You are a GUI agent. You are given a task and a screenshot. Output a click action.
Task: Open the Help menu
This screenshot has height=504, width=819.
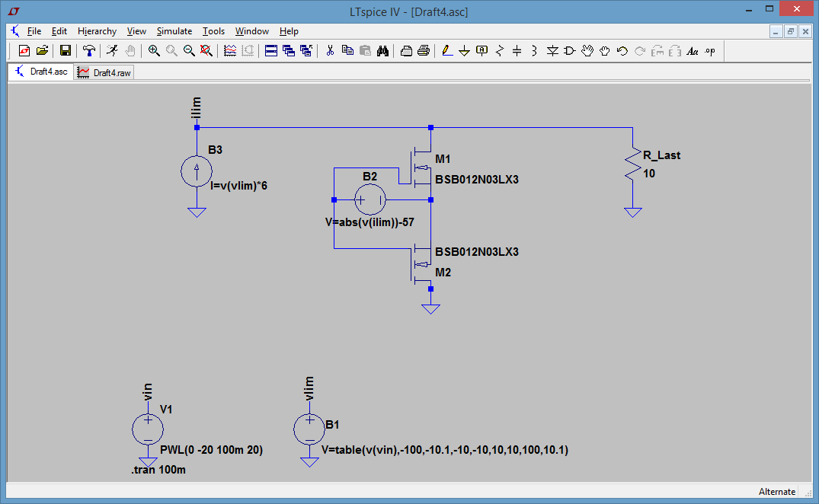[x=289, y=31]
